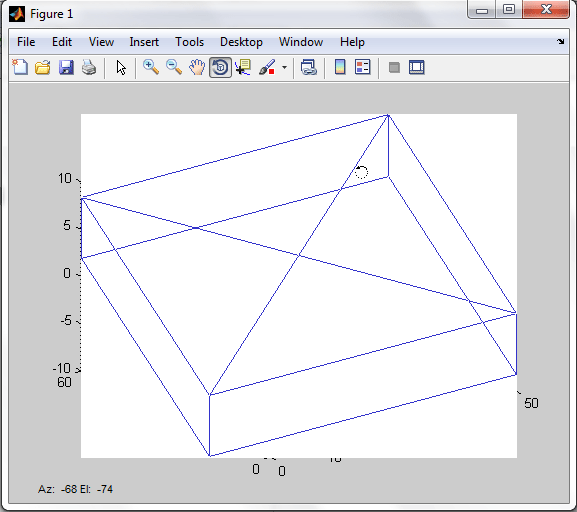The image size is (577, 512).
Task: Activate the Zoom In magnifier tool
Action: click(151, 67)
